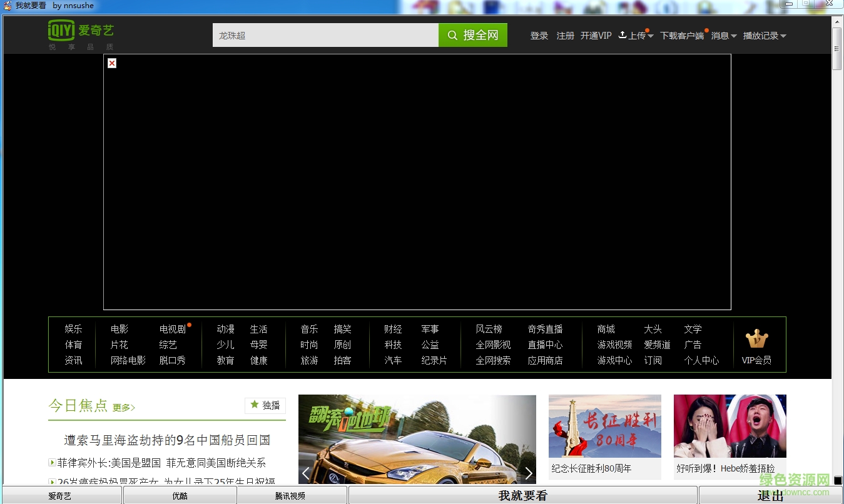Screen dimensions: 844x504
Task: Close the black video overlay with red X
Action: point(112,63)
